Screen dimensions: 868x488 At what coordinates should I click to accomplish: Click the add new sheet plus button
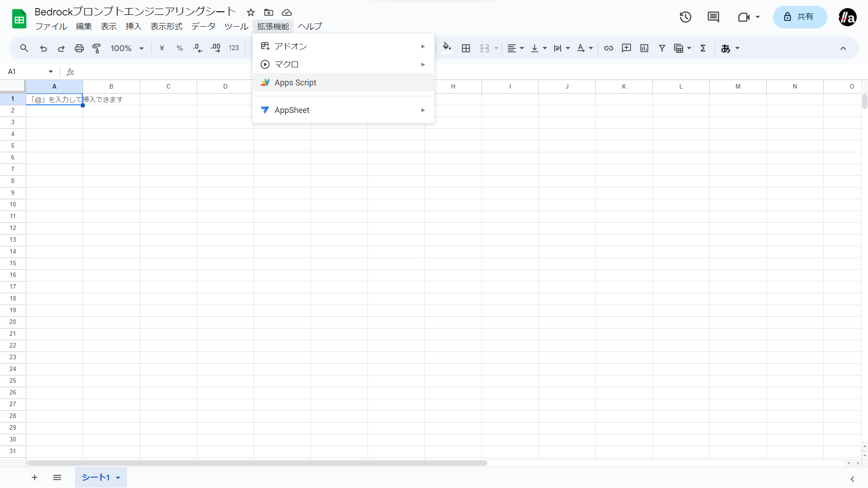click(x=34, y=478)
